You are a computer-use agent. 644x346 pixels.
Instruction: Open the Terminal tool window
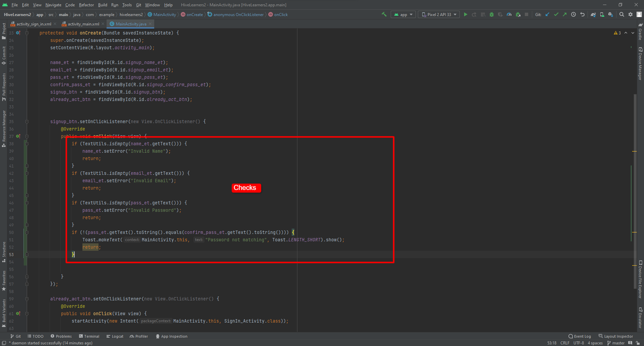pos(89,336)
